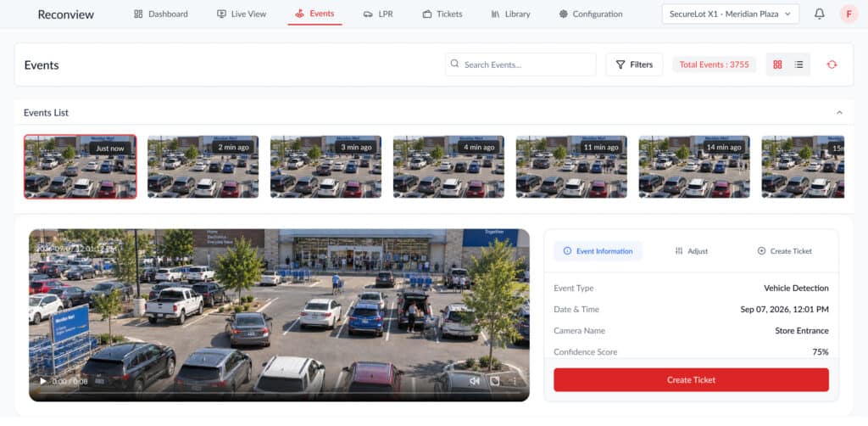This screenshot has width=868, height=426.
Task: Collapse the Events List section
Action: [x=839, y=113]
